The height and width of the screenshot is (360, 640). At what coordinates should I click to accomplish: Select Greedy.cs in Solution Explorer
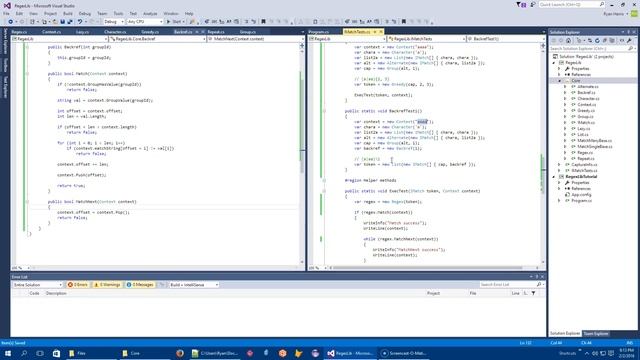click(586, 111)
